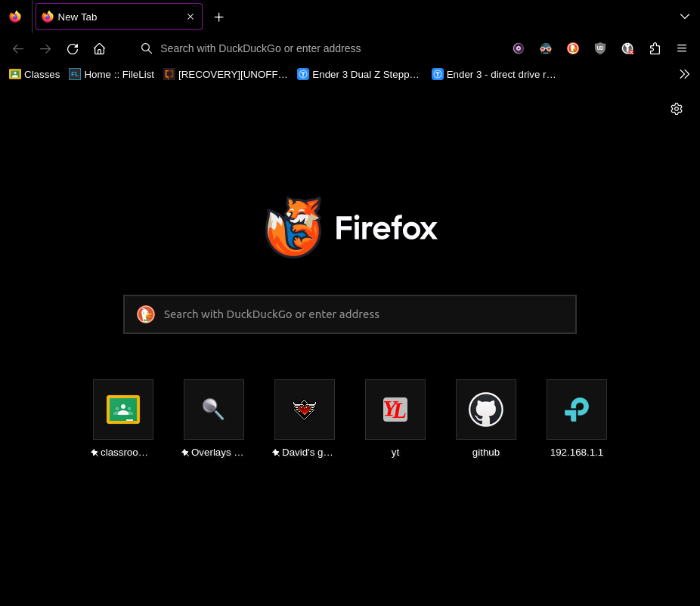The image size is (700, 606).
Task: Open the [RECOVERY][UNOFF… bookmark
Action: pyautogui.click(x=226, y=75)
